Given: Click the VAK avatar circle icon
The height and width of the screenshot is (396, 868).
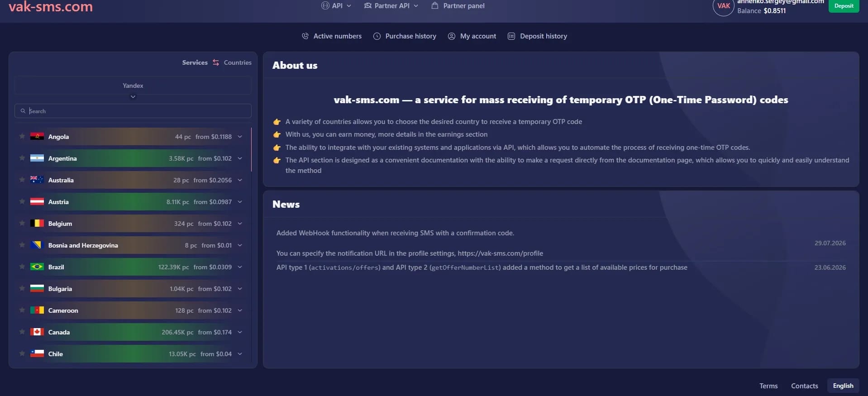Looking at the screenshot, I should [723, 6].
